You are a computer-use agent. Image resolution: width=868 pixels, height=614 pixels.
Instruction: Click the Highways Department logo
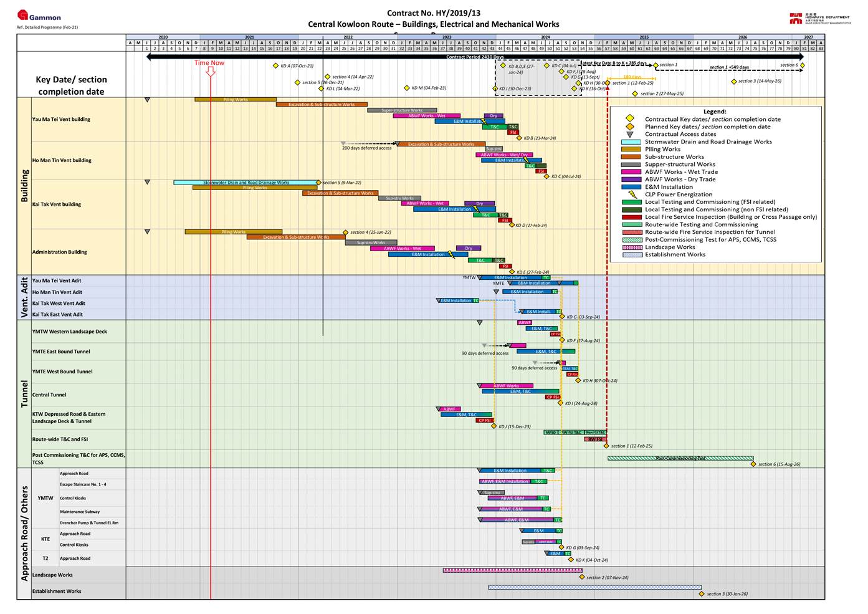click(x=819, y=18)
